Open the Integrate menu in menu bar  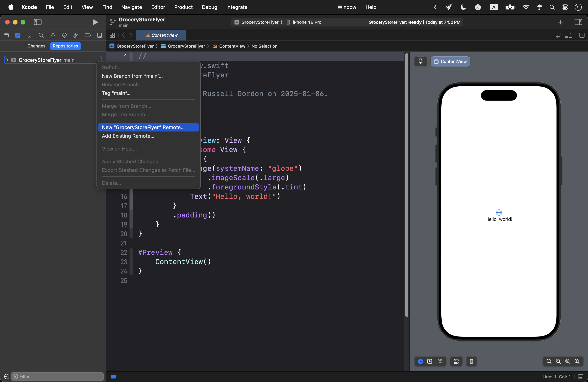point(236,7)
